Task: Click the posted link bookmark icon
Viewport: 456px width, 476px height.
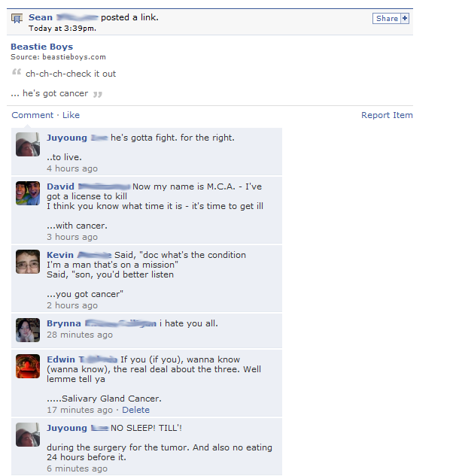Action: [17, 19]
